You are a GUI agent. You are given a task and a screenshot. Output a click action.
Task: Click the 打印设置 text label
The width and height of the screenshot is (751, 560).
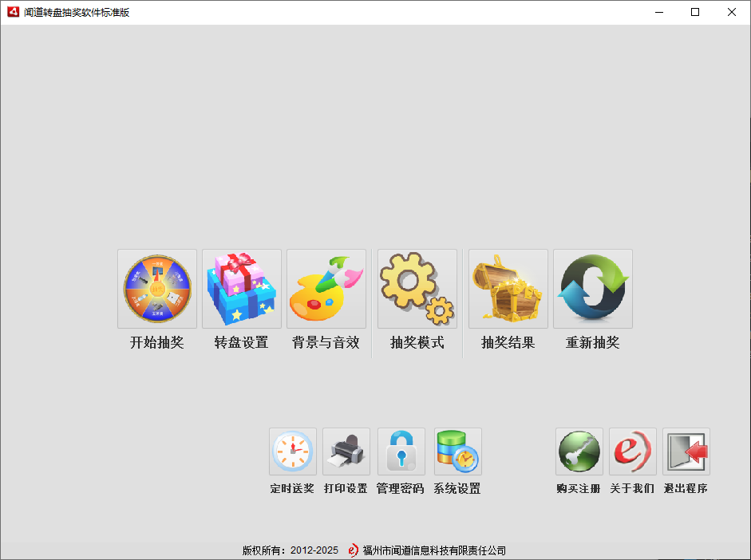point(346,488)
